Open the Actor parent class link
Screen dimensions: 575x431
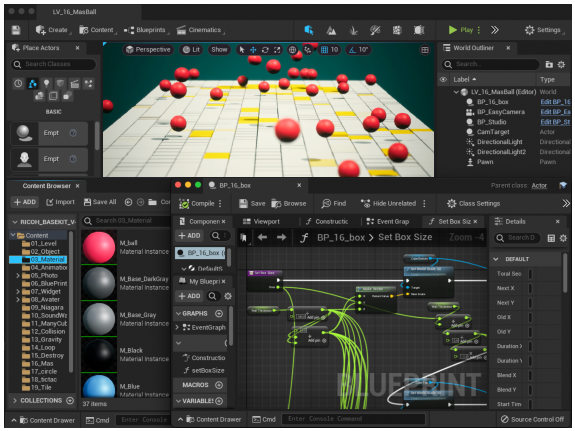pos(539,186)
